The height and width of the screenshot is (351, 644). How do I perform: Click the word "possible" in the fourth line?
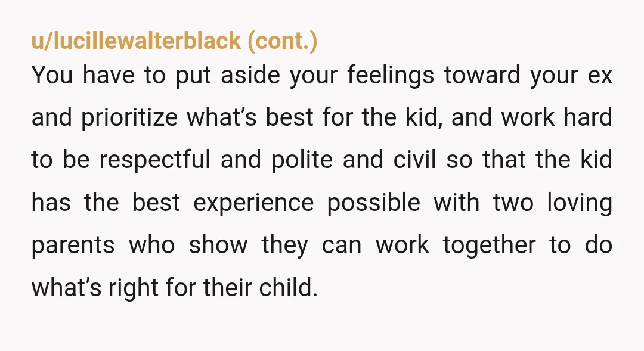[x=374, y=203]
